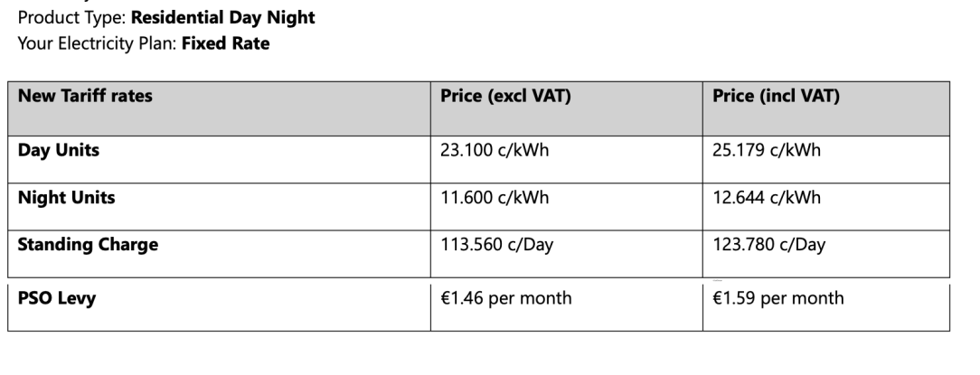Screen dimensions: 980x375
Task: Click the 'Your Electricity Plan:' label
Action: point(98,43)
